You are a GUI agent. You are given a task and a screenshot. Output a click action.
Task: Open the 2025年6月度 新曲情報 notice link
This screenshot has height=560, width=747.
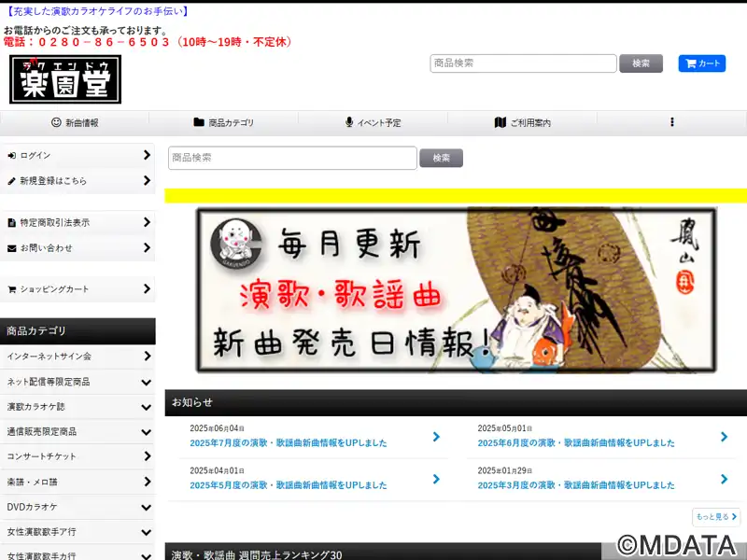[x=576, y=442]
